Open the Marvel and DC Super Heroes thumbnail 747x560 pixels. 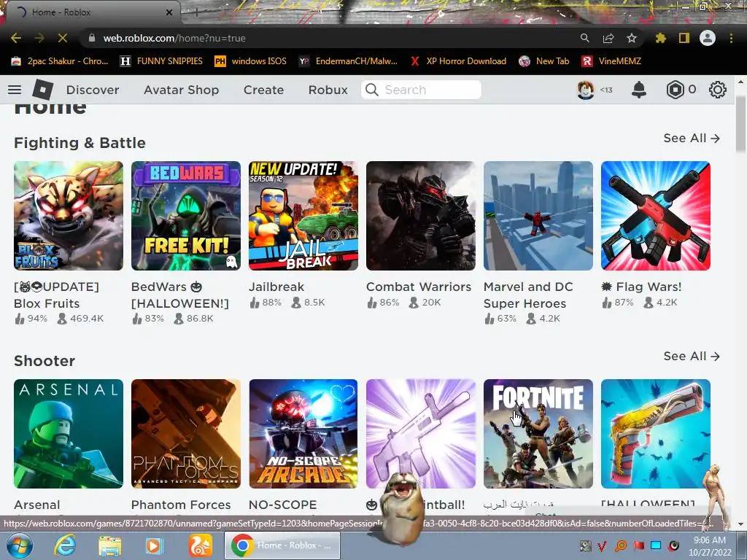coord(538,216)
